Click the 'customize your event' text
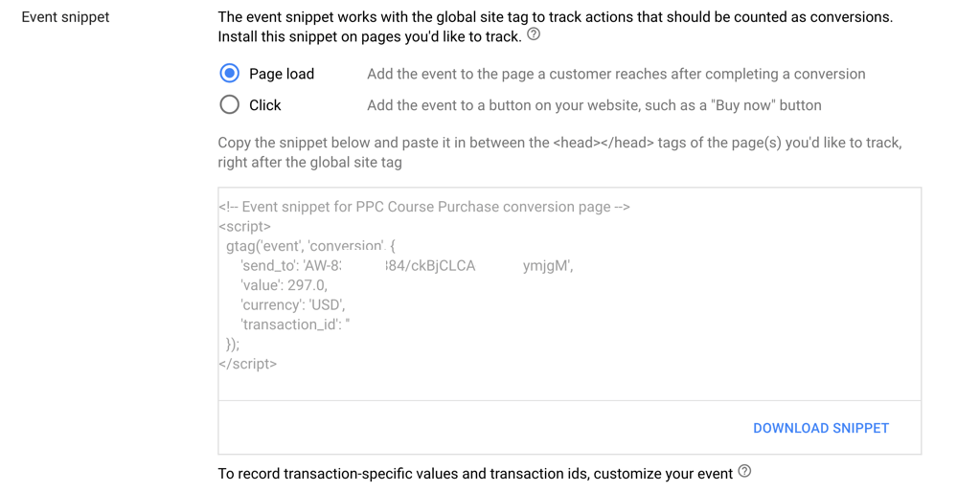980x492 pixels. pyautogui.click(x=663, y=473)
